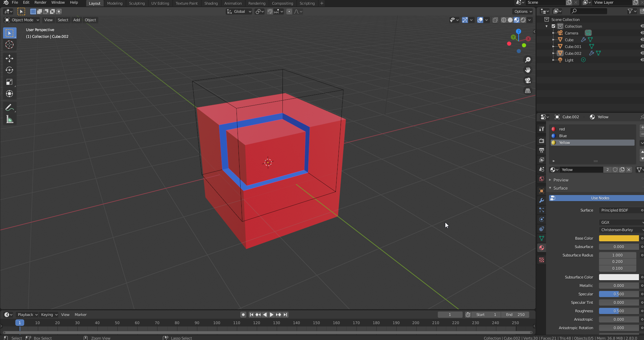Image resolution: width=644 pixels, height=340 pixels.
Task: Activate the Move tool
Action: click(x=9, y=58)
